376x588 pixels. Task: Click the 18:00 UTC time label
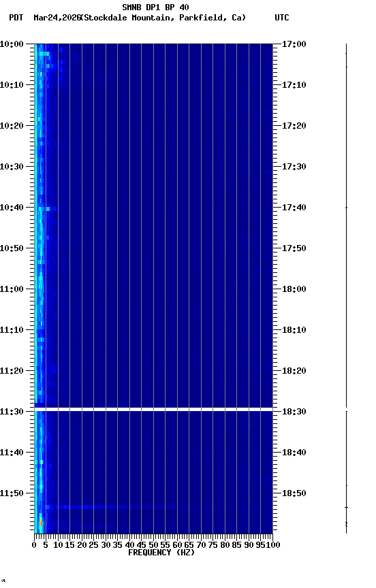tap(294, 289)
